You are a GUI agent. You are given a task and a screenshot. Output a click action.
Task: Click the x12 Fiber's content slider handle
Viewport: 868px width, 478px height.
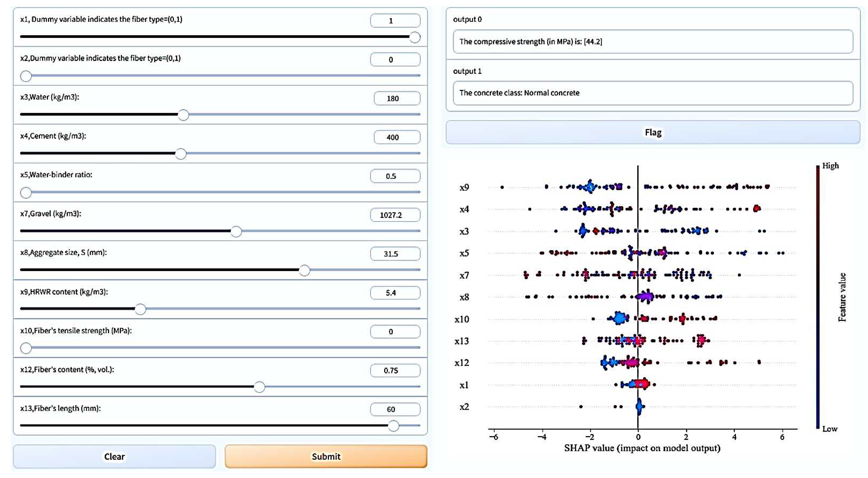pyautogui.click(x=259, y=387)
